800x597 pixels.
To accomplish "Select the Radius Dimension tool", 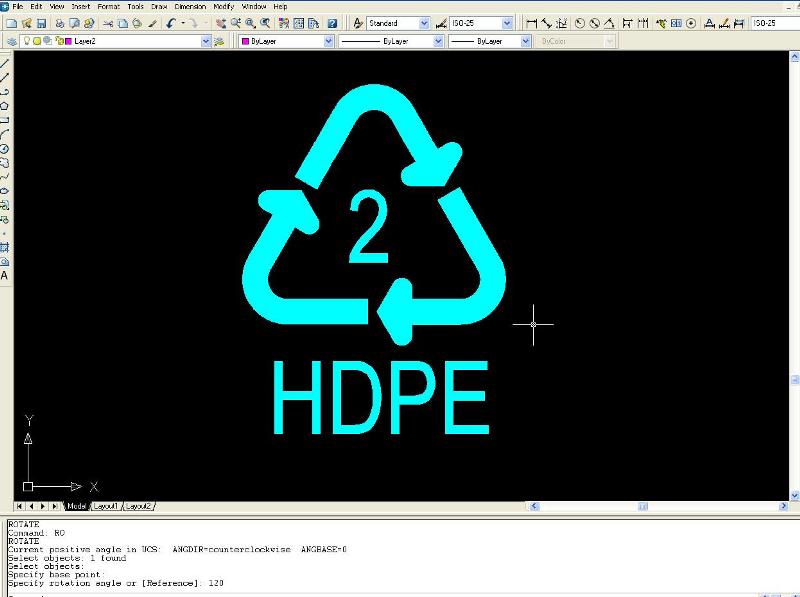I will click(579, 23).
